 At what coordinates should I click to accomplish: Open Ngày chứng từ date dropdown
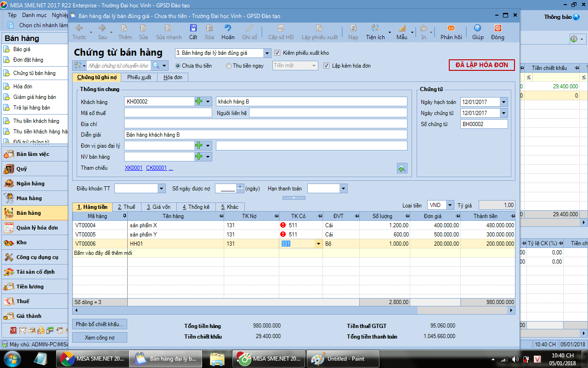504,113
